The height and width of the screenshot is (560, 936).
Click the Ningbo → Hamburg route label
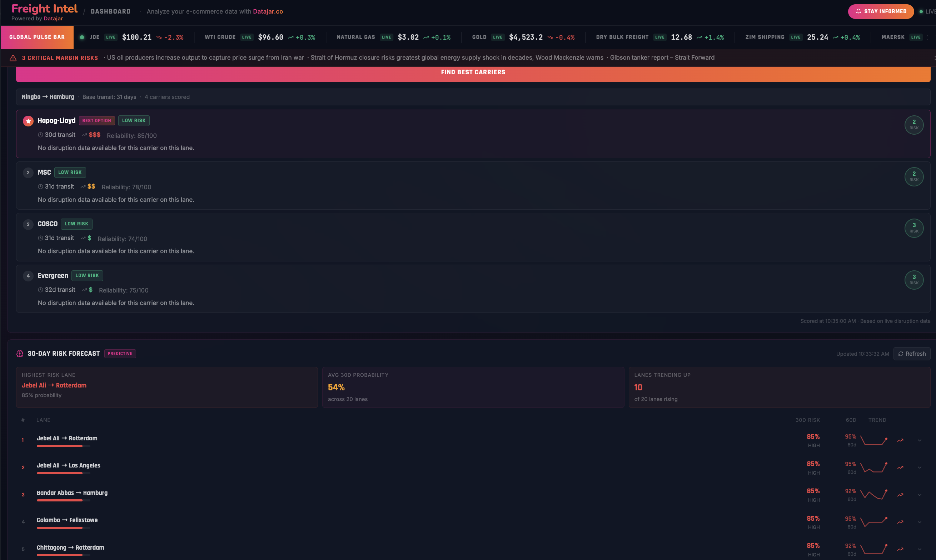[48, 97]
